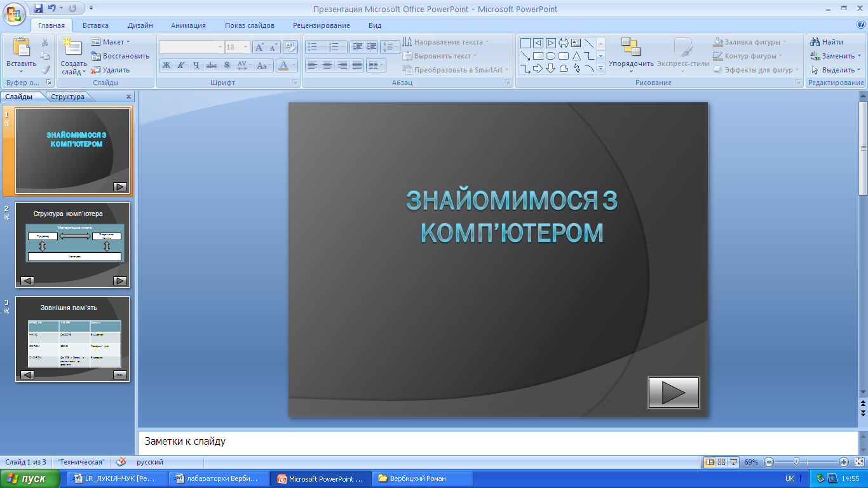Toggle bold Ж formatting
The width and height of the screenshot is (868, 488).
166,65
